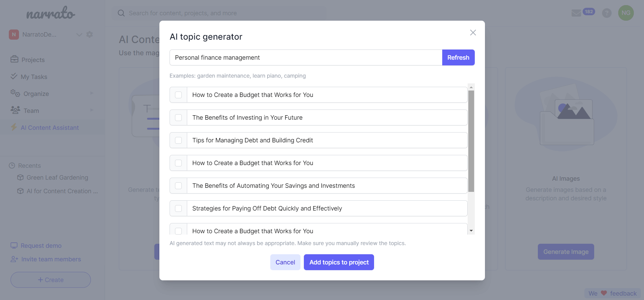The height and width of the screenshot is (300, 644).
Task: Expand the Team submenu arrow
Action: click(92, 111)
